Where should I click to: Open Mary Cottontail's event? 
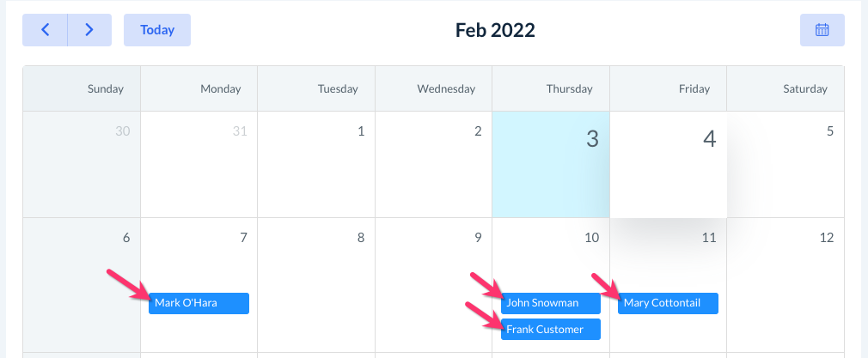(667, 303)
